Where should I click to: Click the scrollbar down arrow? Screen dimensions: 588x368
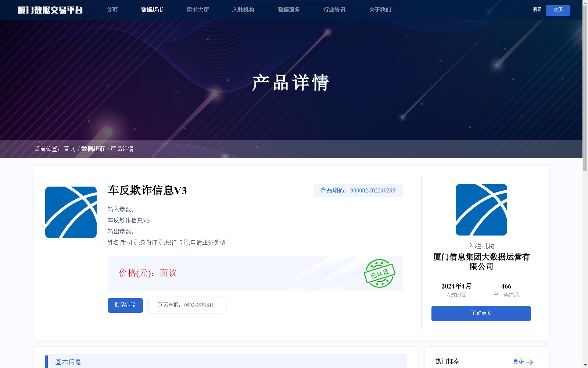coord(585,365)
